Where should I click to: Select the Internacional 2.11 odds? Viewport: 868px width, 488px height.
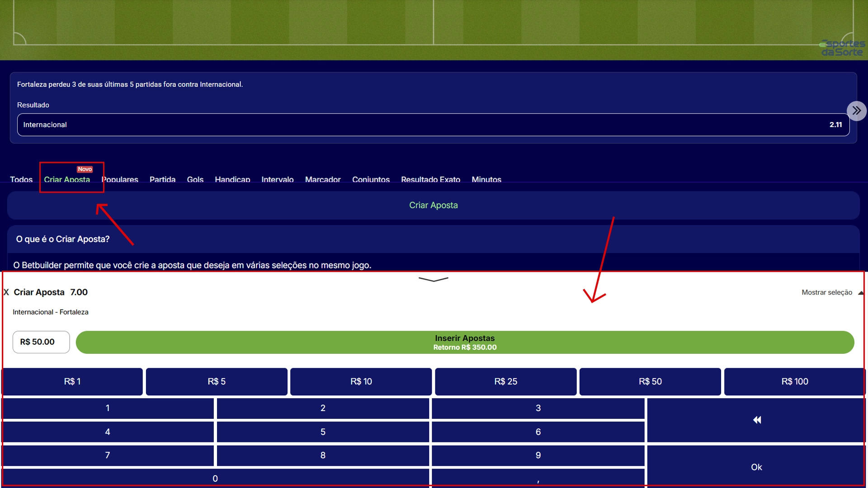point(433,125)
